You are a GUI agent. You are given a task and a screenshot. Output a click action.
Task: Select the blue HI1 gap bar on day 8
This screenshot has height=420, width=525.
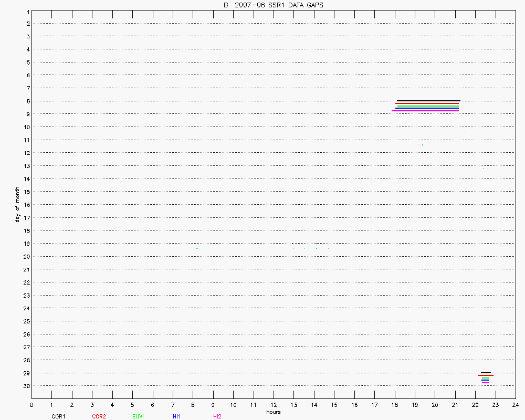427,108
